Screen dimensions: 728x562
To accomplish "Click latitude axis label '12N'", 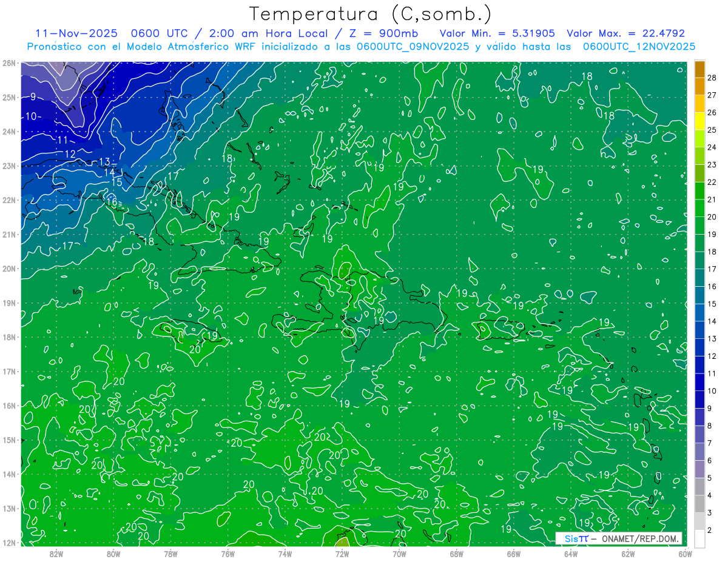I will [x=8, y=543].
